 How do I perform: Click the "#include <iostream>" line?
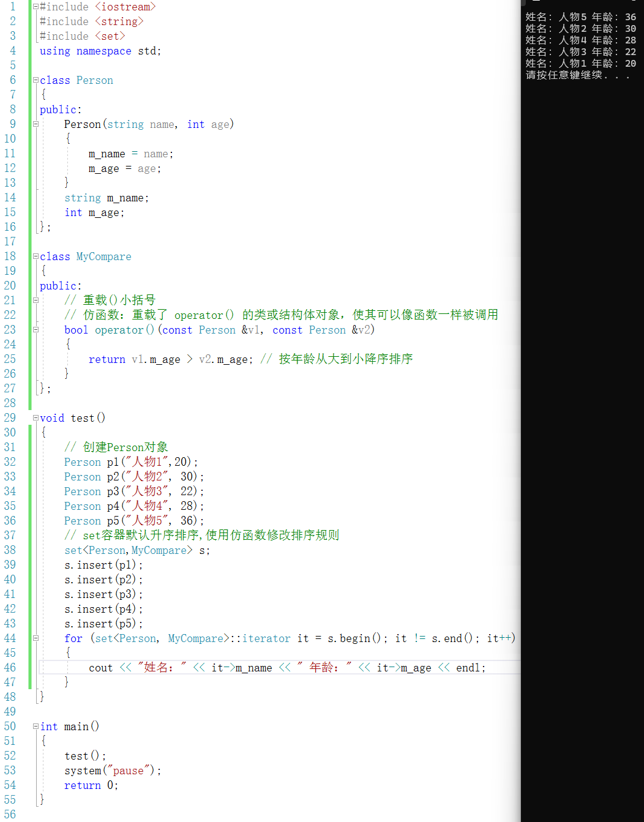[x=98, y=7]
